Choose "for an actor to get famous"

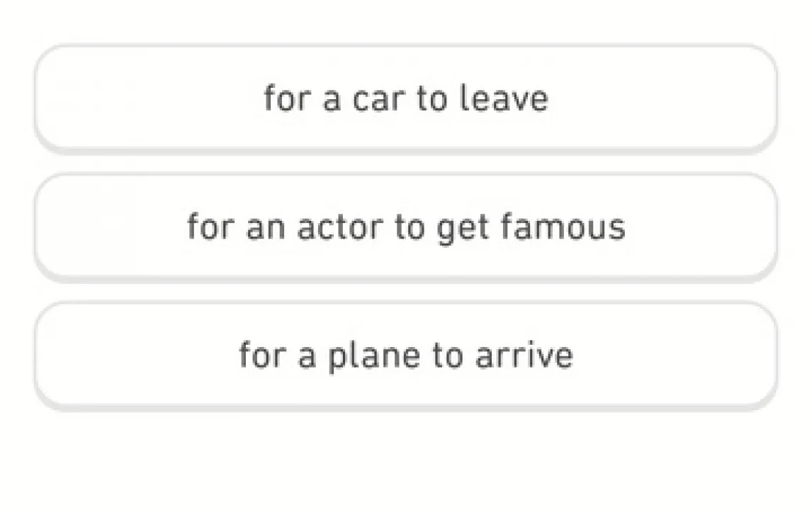click(405, 227)
